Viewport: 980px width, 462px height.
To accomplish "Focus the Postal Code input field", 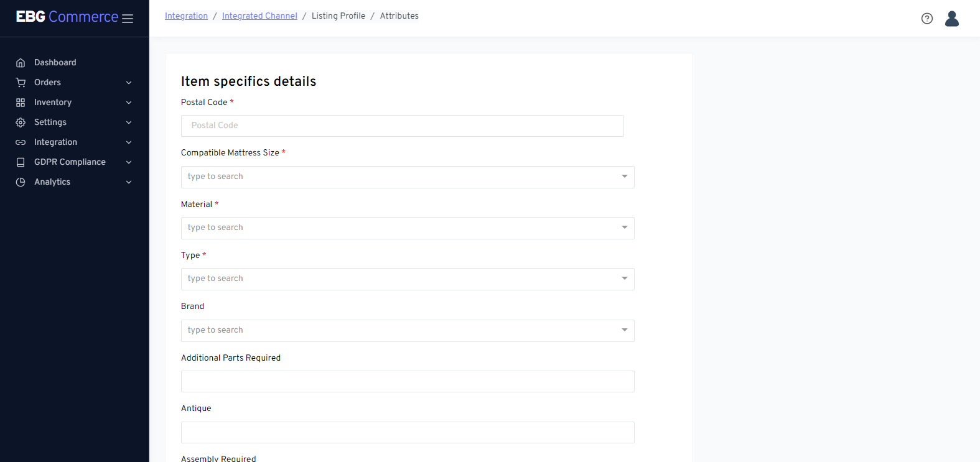I will point(402,126).
